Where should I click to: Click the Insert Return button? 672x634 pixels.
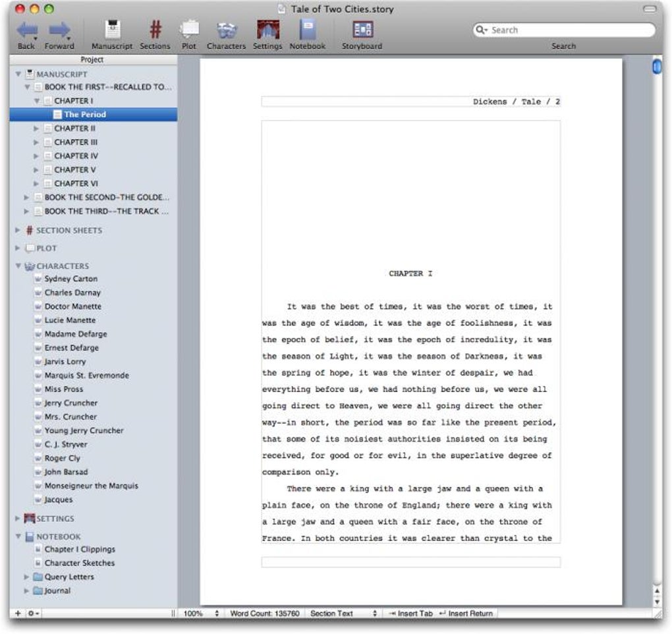point(466,614)
